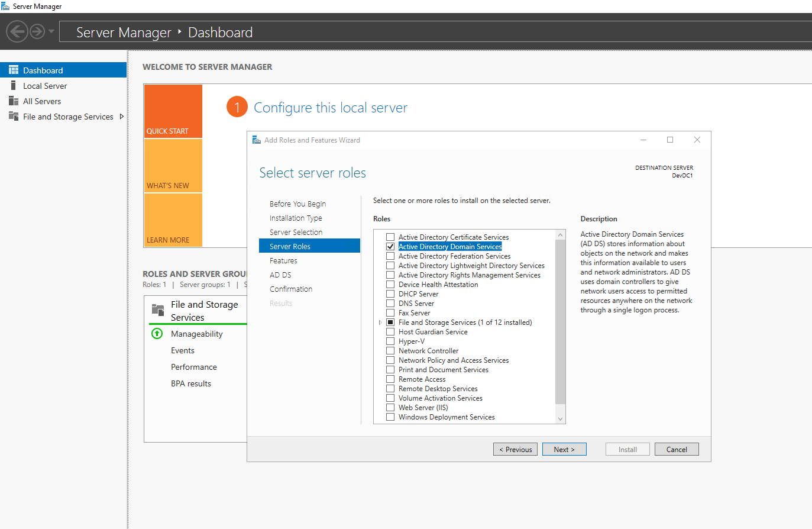Click the Dashboard icon in sidebar

coord(14,70)
